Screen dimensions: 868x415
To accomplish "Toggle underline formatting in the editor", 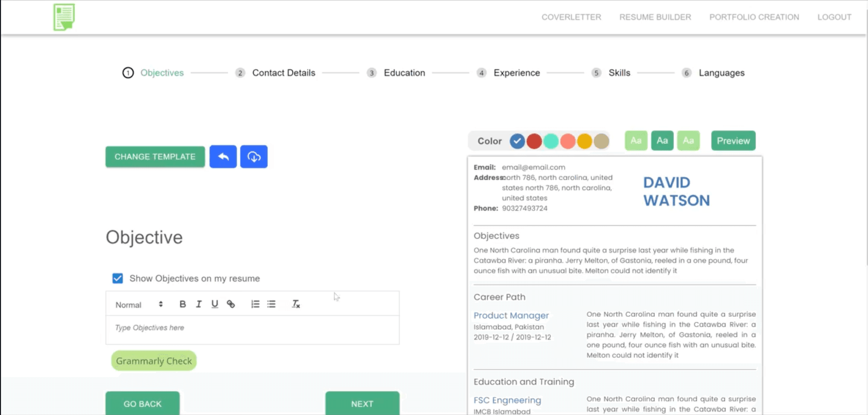I will point(215,304).
